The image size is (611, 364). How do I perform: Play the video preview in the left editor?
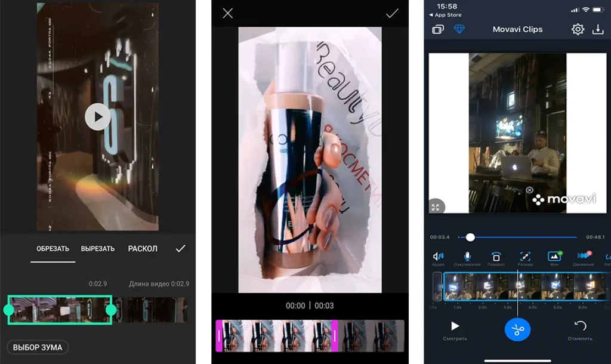(98, 116)
